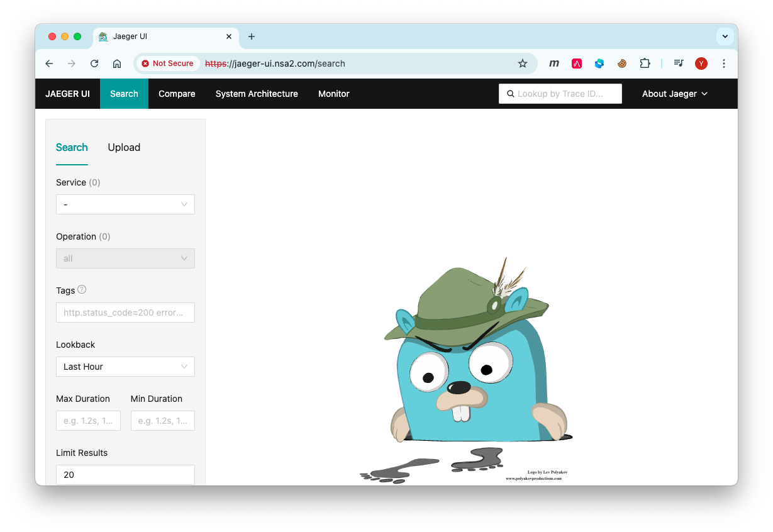This screenshot has height=532, width=773.
Task: Click the Not Secure site info badge
Action: coord(167,64)
